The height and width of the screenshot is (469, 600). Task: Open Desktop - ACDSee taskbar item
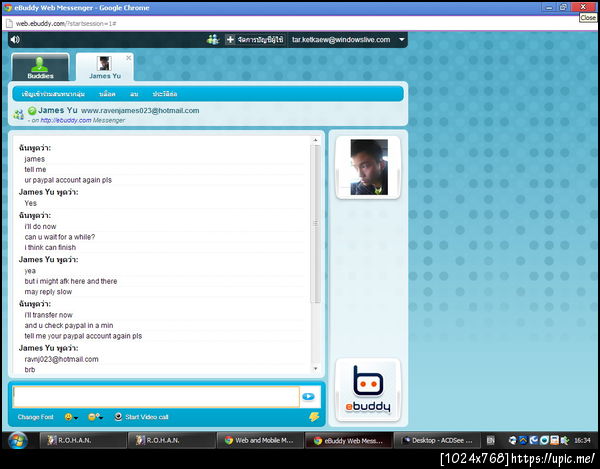tap(437, 440)
